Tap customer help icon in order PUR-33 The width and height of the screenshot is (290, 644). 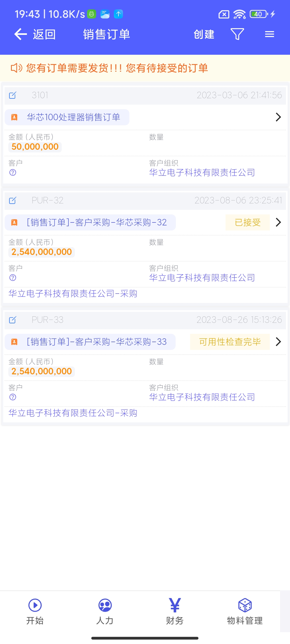tap(13, 397)
